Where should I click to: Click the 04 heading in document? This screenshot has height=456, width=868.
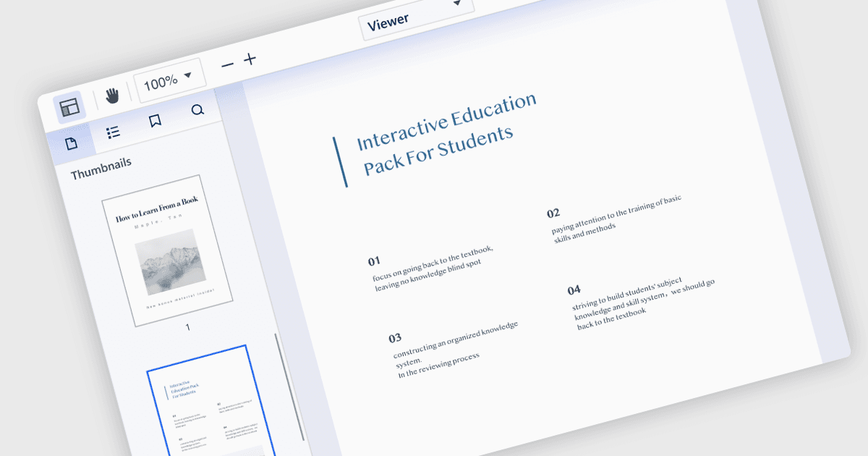tap(574, 290)
